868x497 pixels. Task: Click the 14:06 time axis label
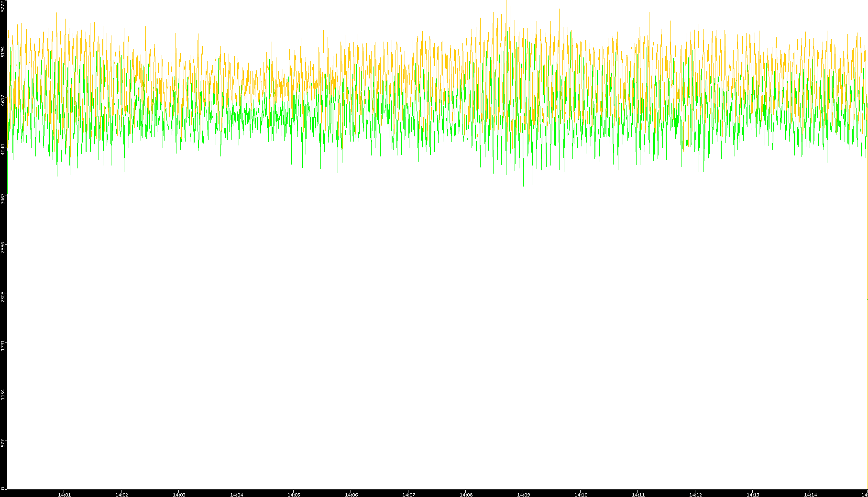tap(351, 495)
